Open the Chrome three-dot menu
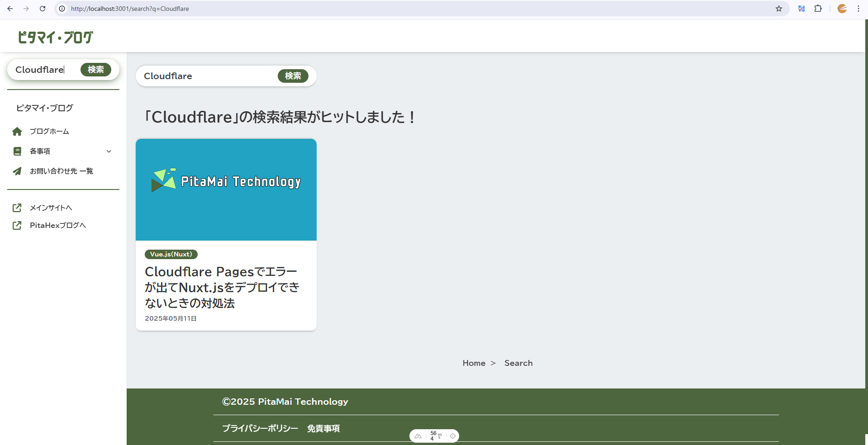The image size is (868, 445). pos(859,9)
